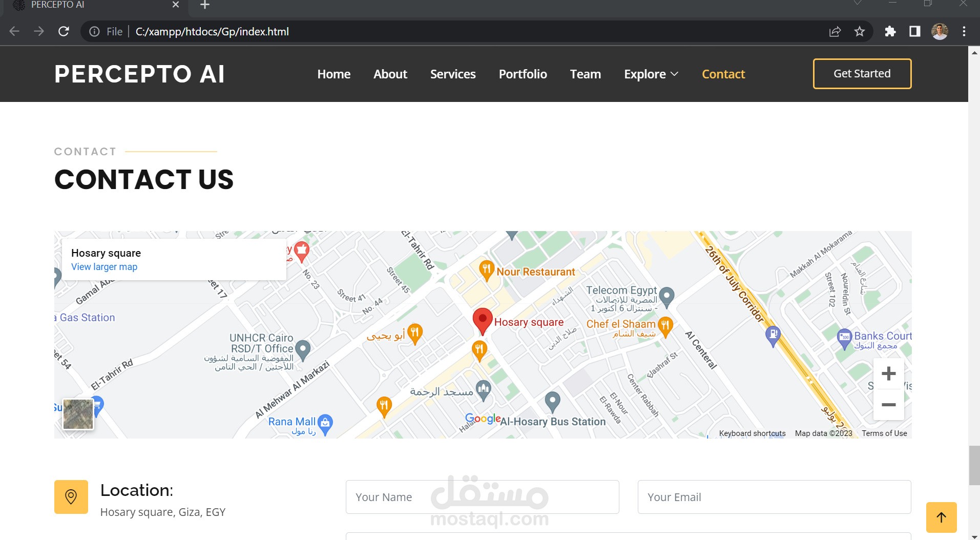Click the share page icon in address bar
980x540 pixels.
pyautogui.click(x=835, y=32)
